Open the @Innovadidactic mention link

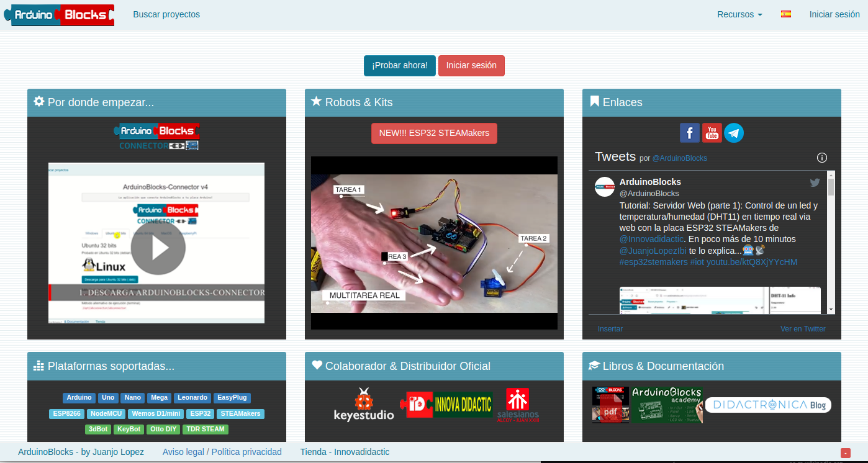[651, 239]
